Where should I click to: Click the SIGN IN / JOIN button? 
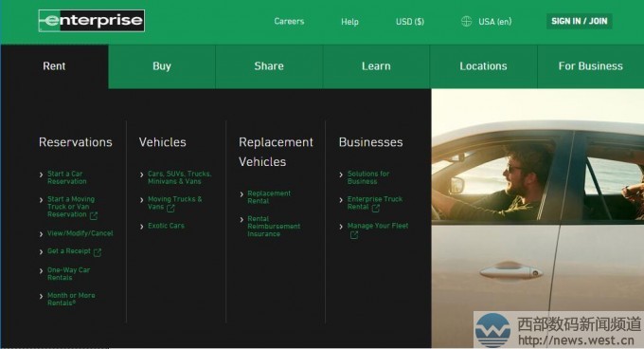point(579,21)
